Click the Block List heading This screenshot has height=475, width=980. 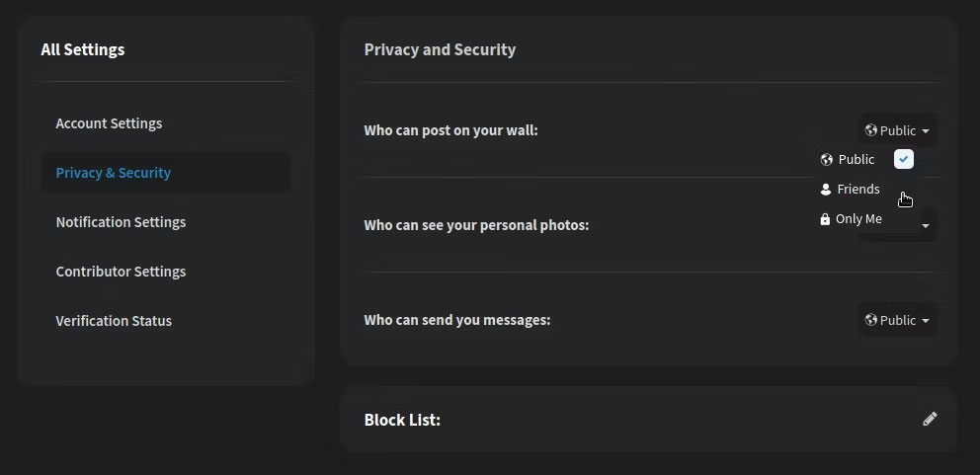pyautogui.click(x=402, y=420)
